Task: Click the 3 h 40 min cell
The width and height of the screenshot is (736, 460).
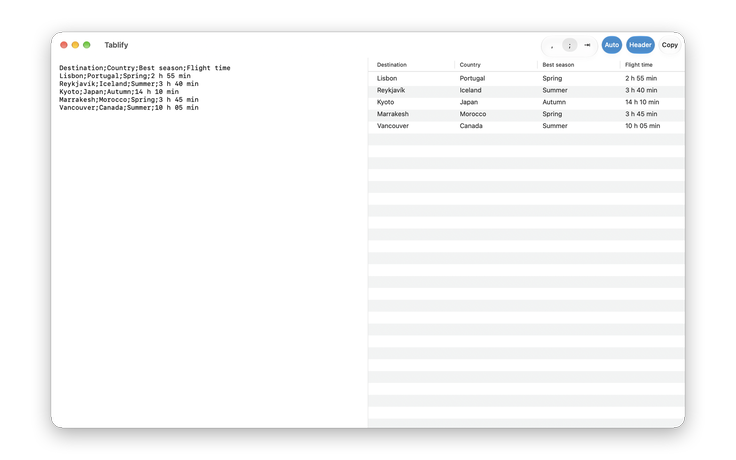Action: [x=641, y=90]
